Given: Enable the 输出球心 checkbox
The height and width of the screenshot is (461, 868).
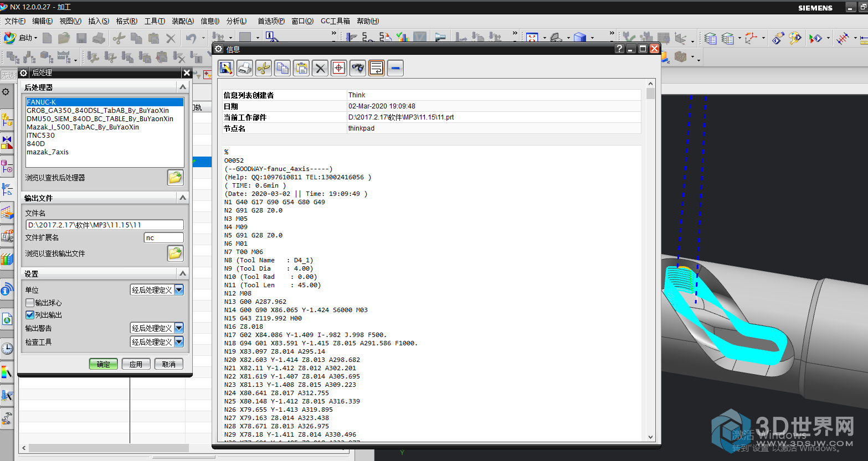Looking at the screenshot, I should pos(30,303).
